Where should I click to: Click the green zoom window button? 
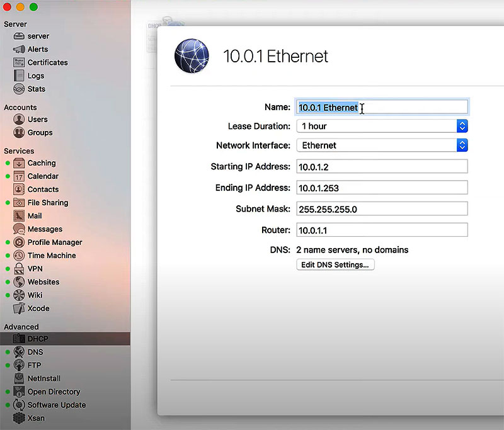click(33, 7)
